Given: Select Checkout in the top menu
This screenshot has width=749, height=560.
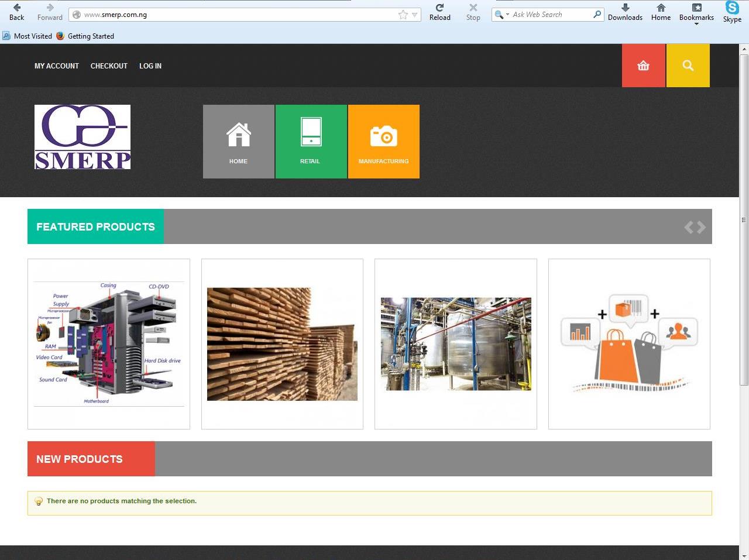Looking at the screenshot, I should 109,66.
